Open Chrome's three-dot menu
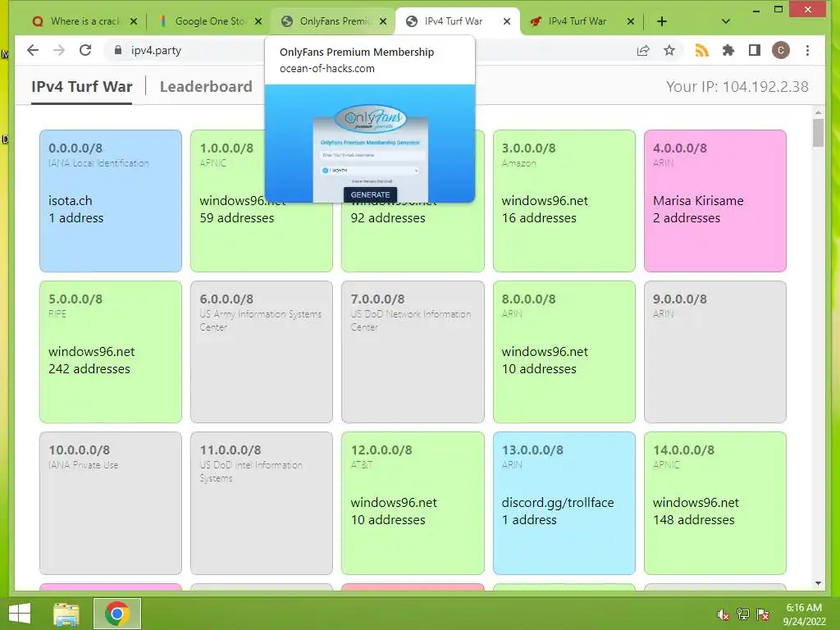This screenshot has width=840, height=630. pos(807,50)
